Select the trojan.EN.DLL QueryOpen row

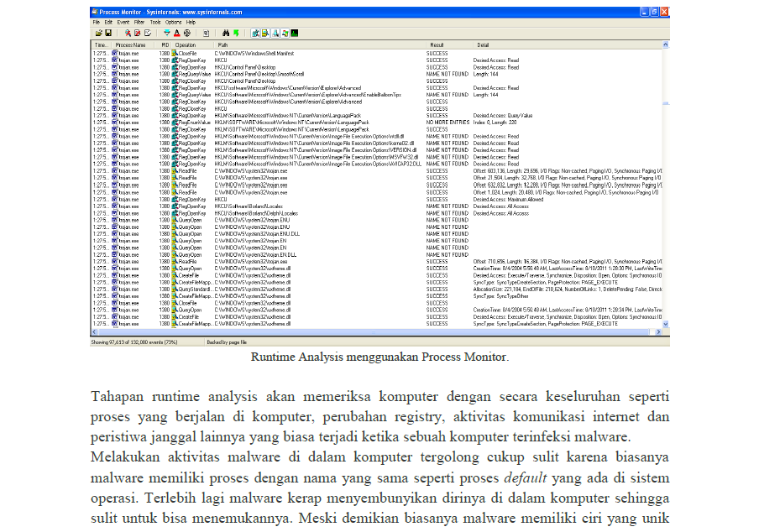coord(377,254)
